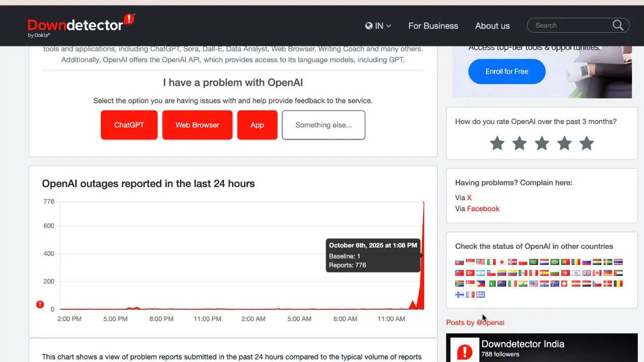Open the Via Facebook complaint link
The width and height of the screenshot is (644, 362).
coord(483,209)
